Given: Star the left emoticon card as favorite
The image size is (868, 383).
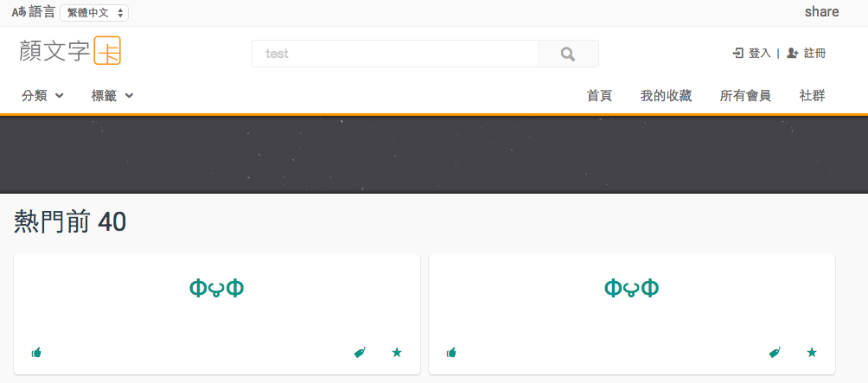Looking at the screenshot, I should (x=396, y=352).
